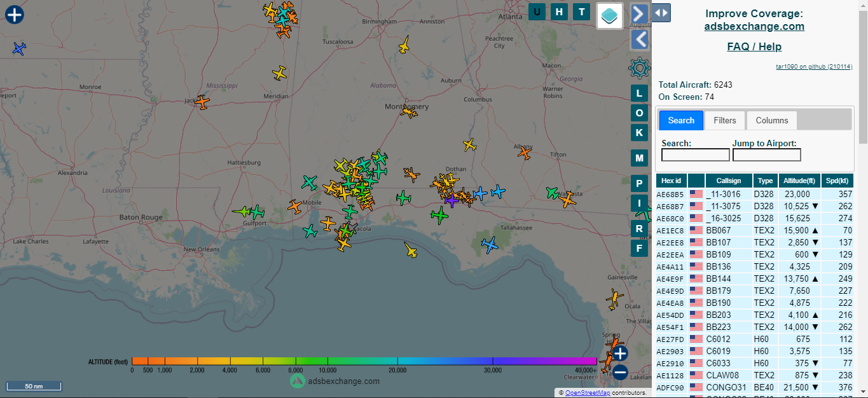Click the 50 nm scale bar
This screenshot has width=868, height=398.
[x=34, y=386]
